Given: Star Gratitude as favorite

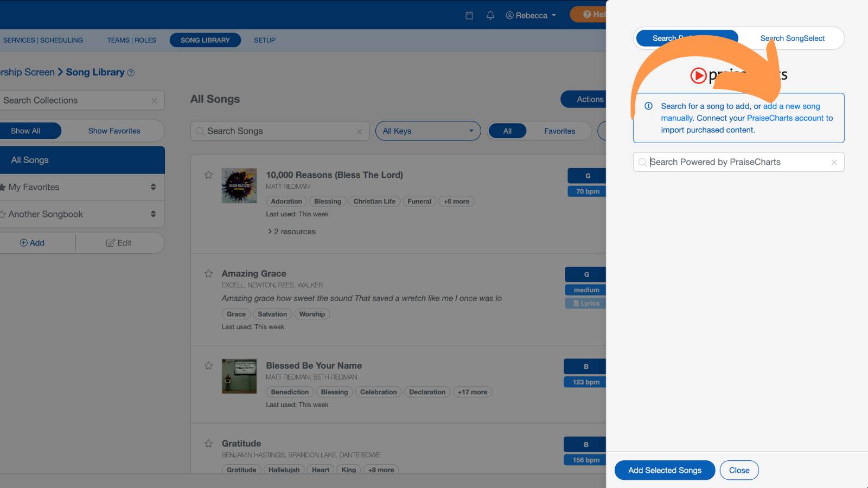Looking at the screenshot, I should [x=208, y=443].
